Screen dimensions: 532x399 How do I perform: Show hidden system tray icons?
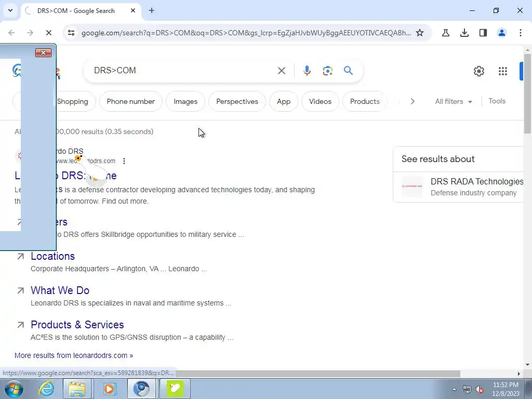point(454,389)
